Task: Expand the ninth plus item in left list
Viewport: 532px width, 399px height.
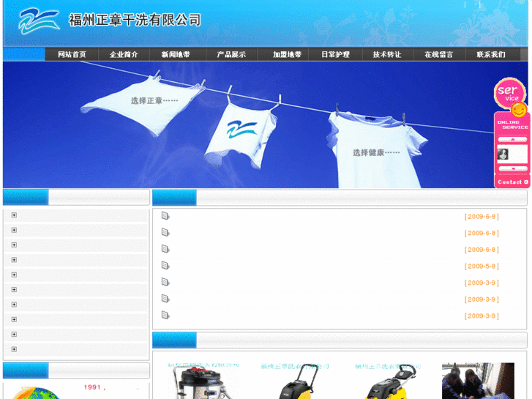Action: pos(14,335)
